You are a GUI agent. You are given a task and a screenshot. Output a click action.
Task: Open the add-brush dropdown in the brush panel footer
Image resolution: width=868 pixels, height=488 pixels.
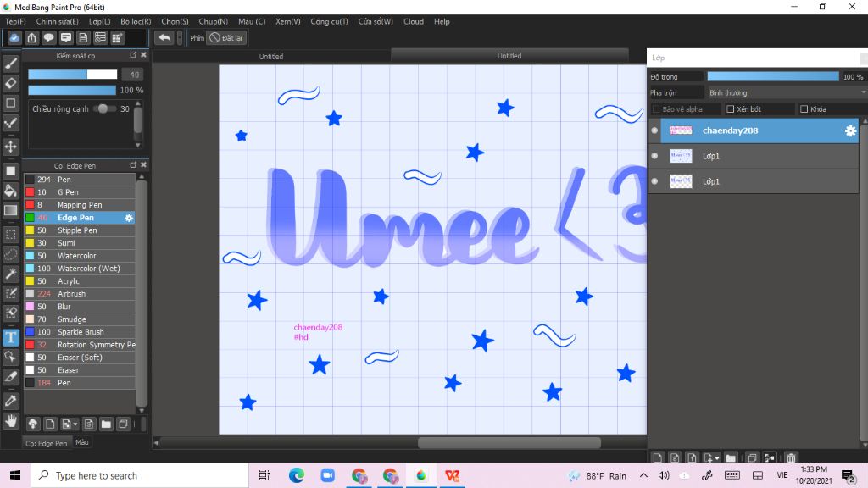click(x=75, y=424)
